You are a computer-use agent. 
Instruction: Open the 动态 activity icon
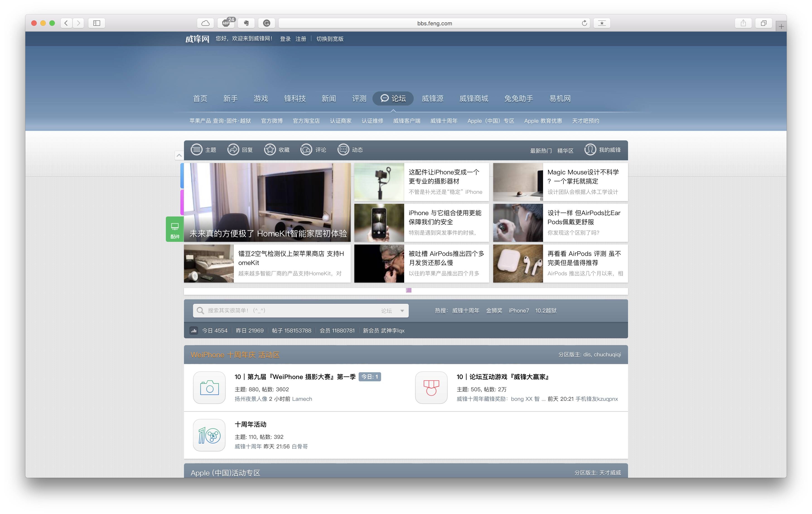click(343, 150)
